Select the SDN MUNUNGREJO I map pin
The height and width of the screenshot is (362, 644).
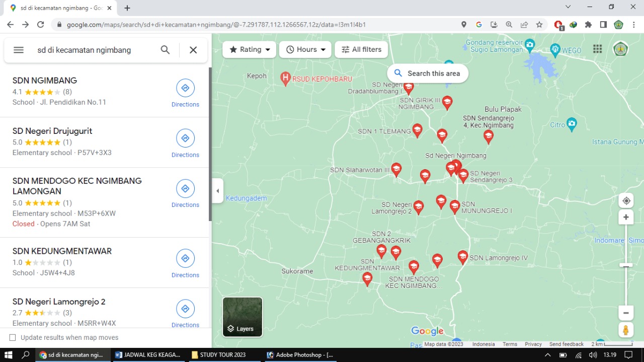pyautogui.click(x=455, y=207)
